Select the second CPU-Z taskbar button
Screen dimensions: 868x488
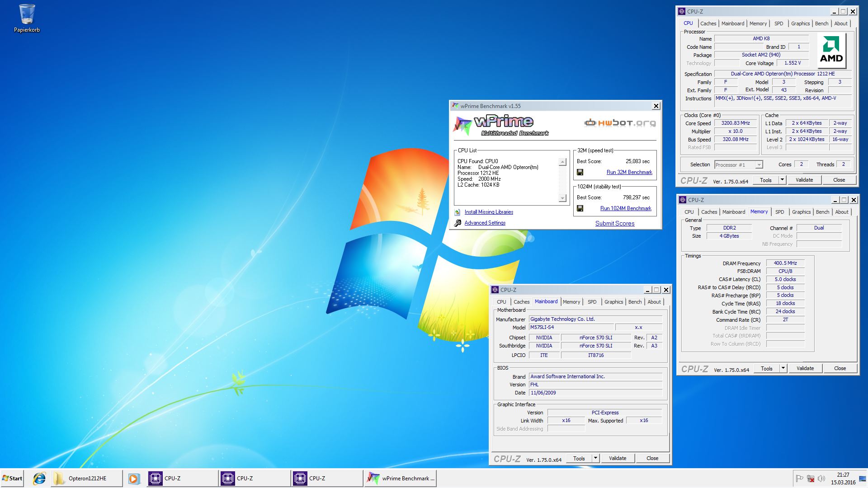click(x=255, y=479)
